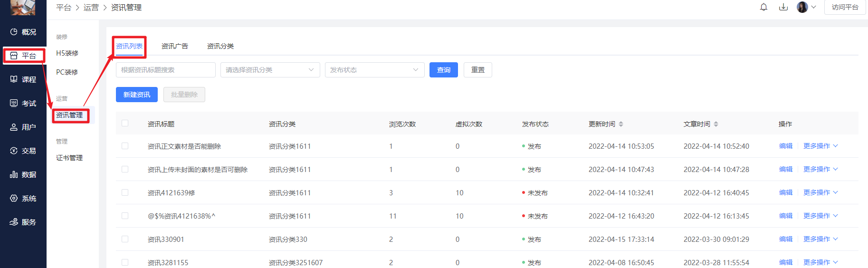Focus the 根据资讯标题搜索 search field

tap(165, 70)
